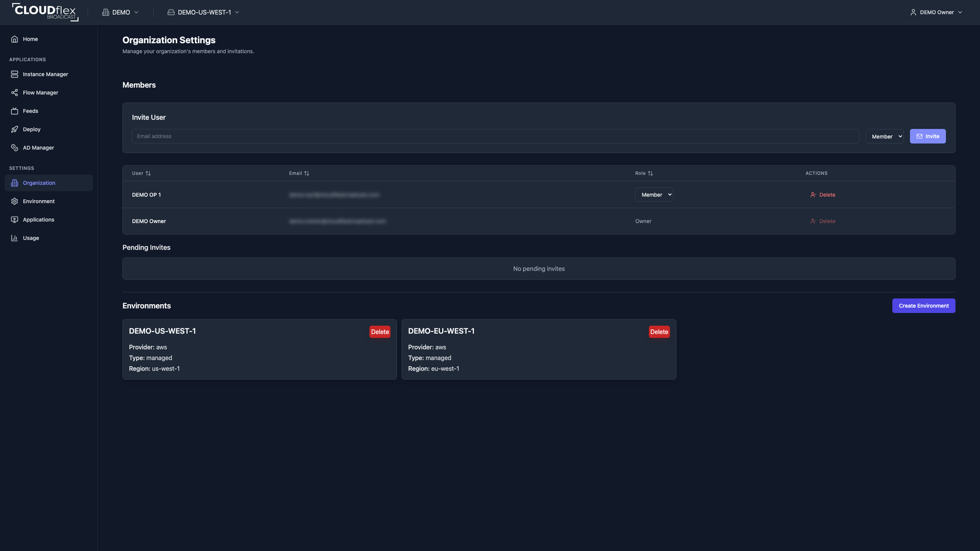This screenshot has width=980, height=551.
Task: Click the Owner role text
Action: click(x=643, y=221)
